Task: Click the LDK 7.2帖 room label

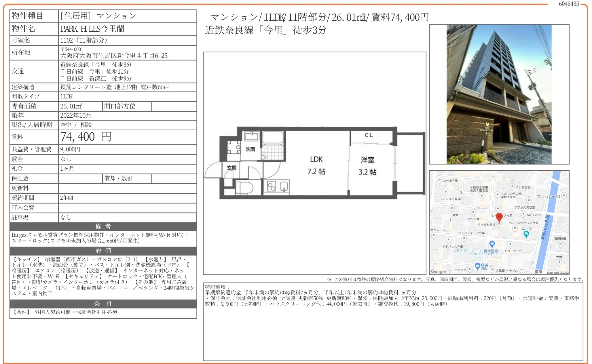Action: [x=316, y=165]
